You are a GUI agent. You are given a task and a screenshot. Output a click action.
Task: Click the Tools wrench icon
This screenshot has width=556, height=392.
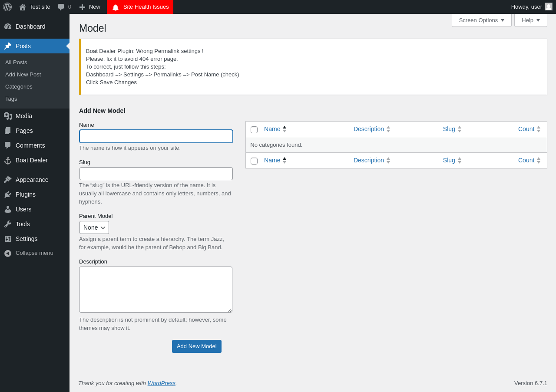click(8, 224)
